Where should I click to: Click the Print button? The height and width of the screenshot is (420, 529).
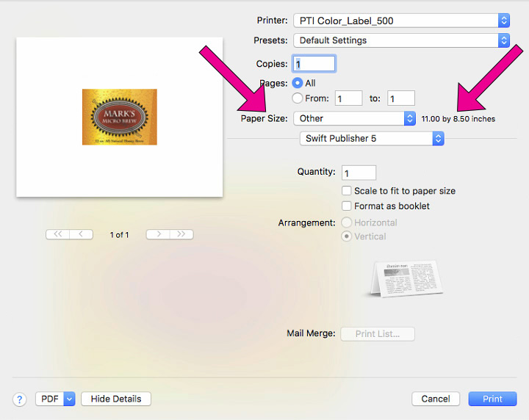pyautogui.click(x=492, y=399)
